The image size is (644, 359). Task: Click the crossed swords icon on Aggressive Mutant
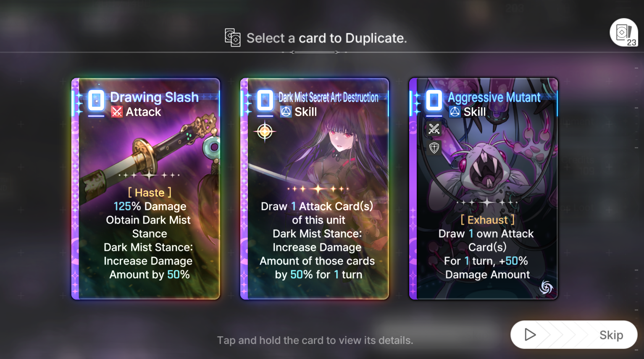point(434,129)
